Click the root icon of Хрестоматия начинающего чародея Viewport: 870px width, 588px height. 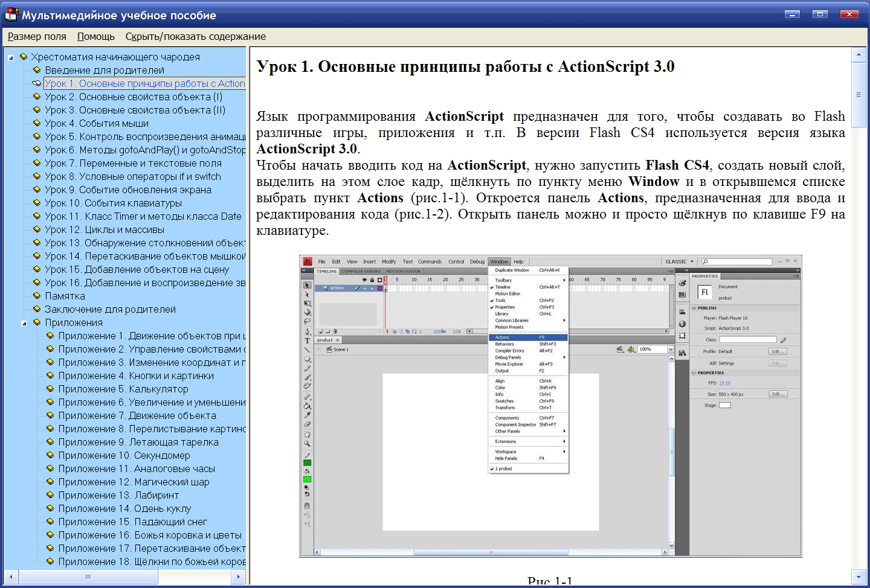click(x=24, y=57)
